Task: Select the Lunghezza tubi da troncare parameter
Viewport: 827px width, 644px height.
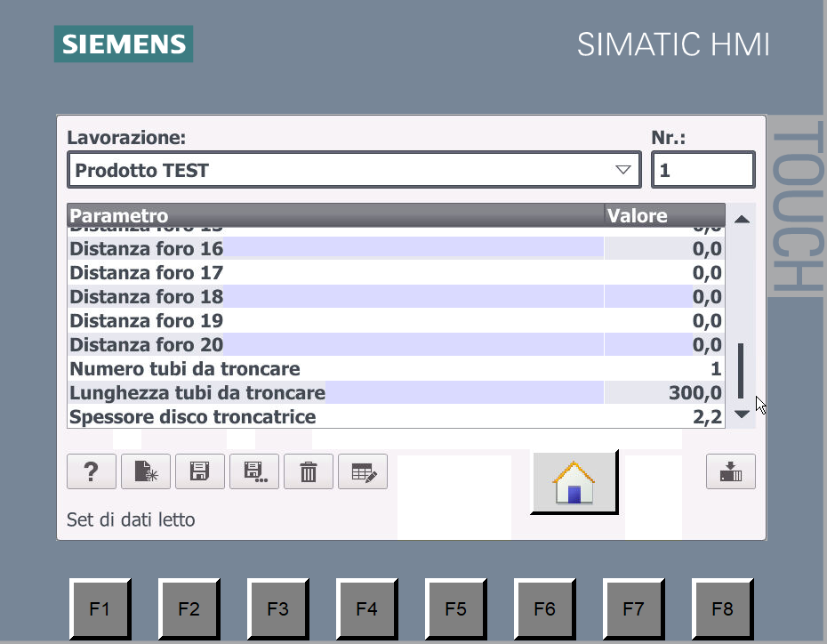Action: [x=396, y=392]
